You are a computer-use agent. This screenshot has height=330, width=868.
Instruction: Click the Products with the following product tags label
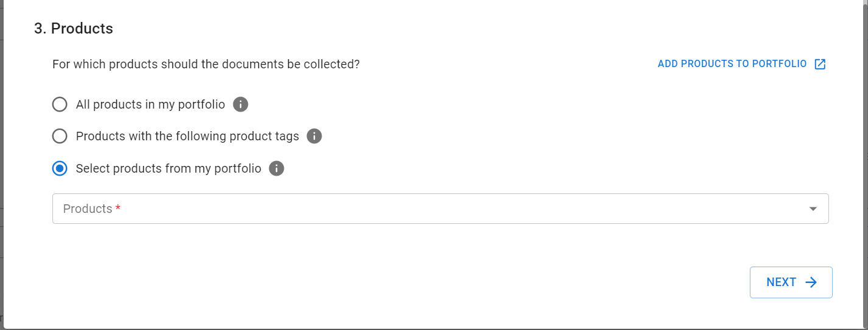[188, 136]
